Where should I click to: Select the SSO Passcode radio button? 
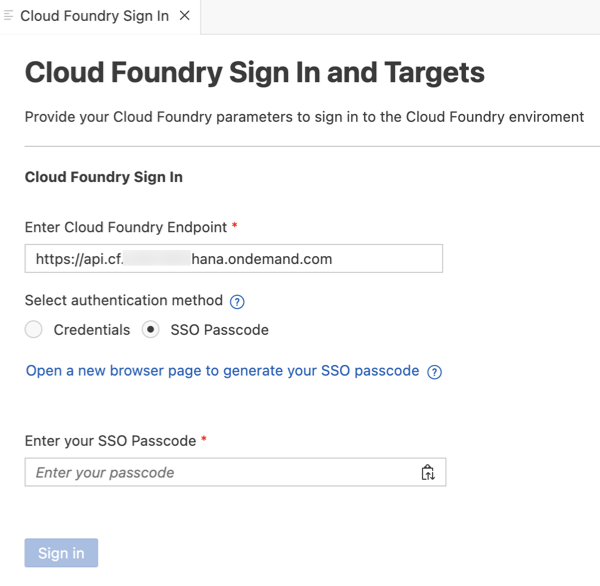pos(150,330)
